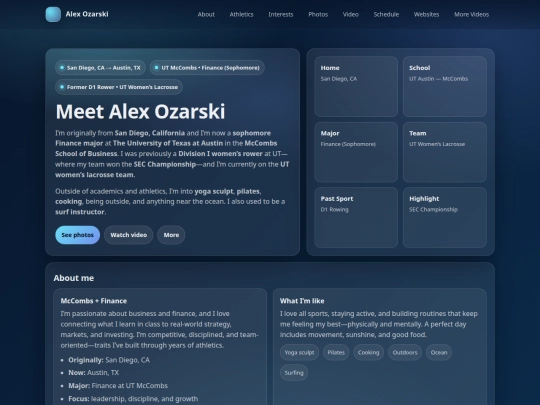The image size is (540, 405).
Task: Click the Originally: San Diego, CA bullet
Action: 109,360
